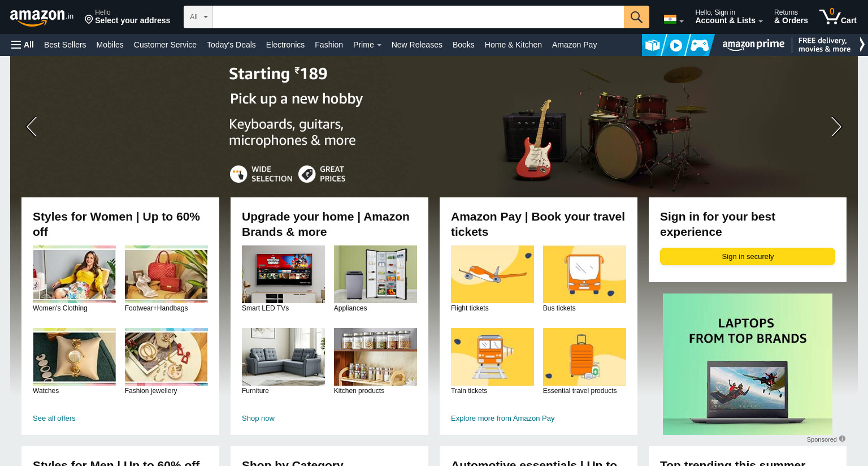Screen dimensions: 868x466
Task: Open the All hamburger menu
Action: pyautogui.click(x=23, y=45)
